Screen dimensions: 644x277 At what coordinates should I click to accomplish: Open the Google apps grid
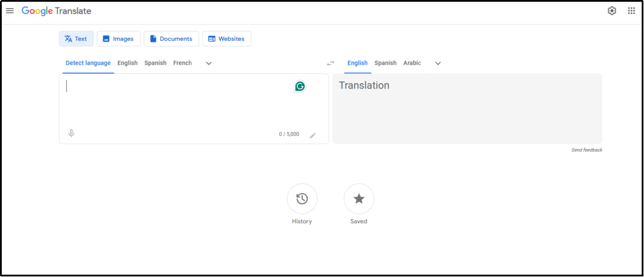[x=631, y=11]
